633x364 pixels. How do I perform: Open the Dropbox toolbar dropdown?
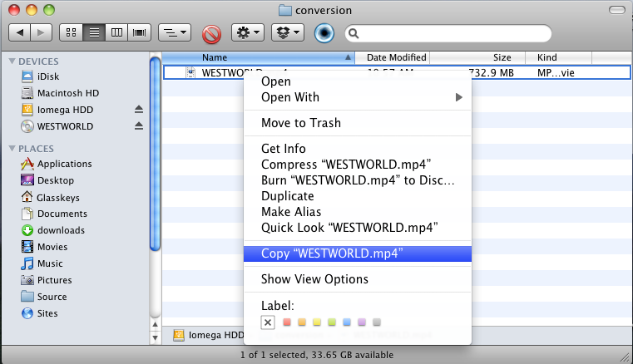coord(290,33)
